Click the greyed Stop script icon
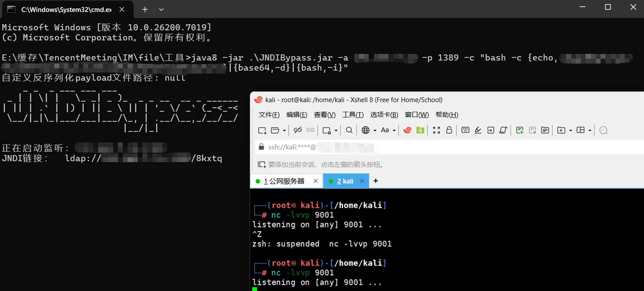644x291 pixels. click(533, 130)
